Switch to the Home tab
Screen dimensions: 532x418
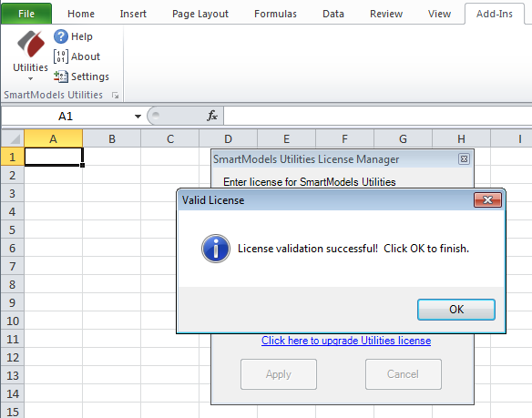pyautogui.click(x=81, y=14)
